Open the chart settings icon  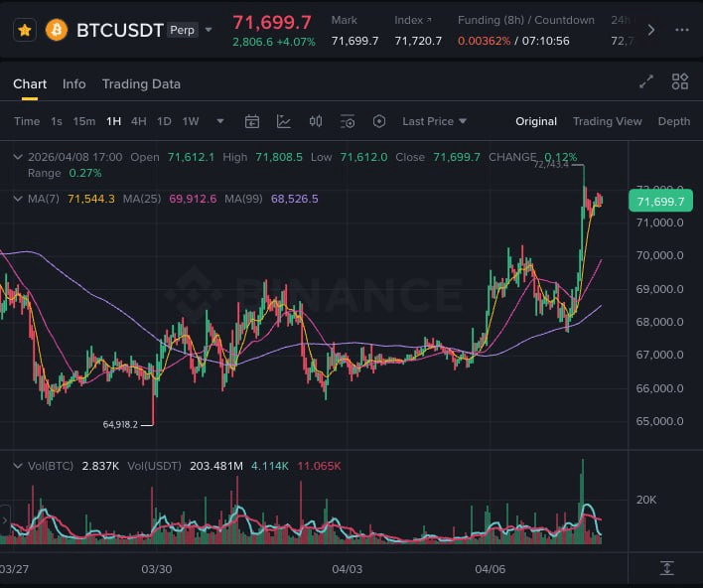348,121
